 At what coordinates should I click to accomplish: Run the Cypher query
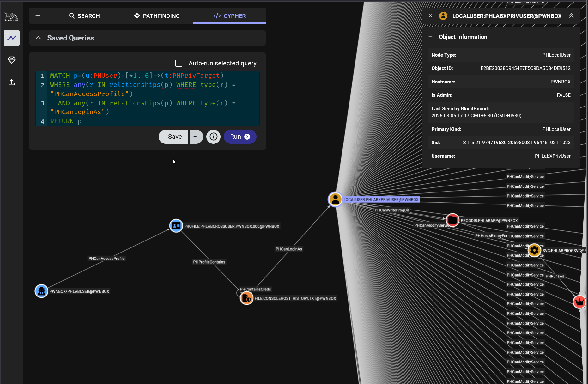click(x=240, y=137)
